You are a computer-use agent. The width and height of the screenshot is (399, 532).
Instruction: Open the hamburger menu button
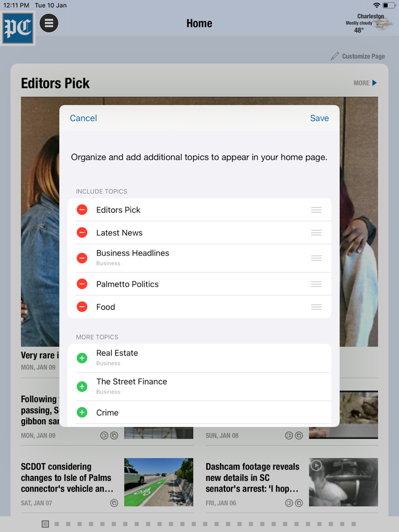49,23
